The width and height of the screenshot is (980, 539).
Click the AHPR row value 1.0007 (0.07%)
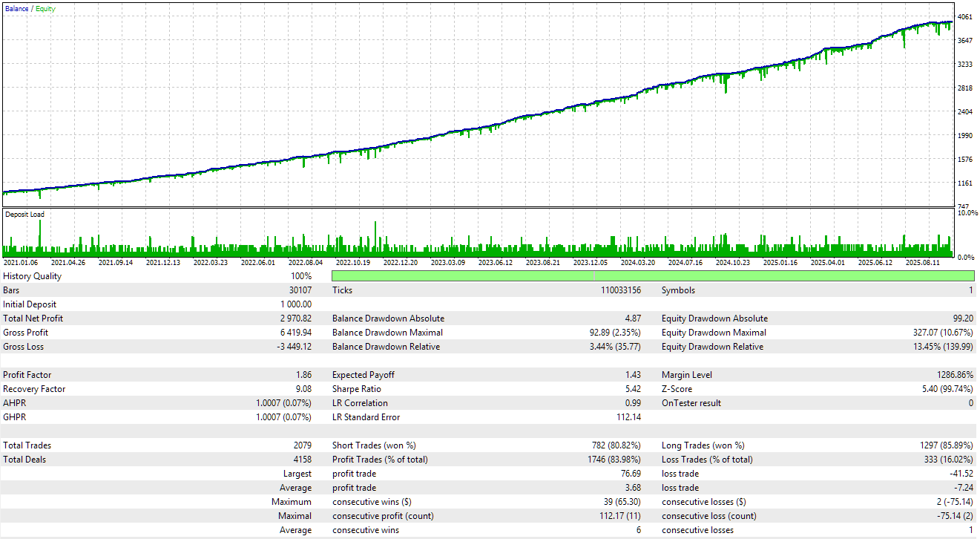pyautogui.click(x=283, y=403)
